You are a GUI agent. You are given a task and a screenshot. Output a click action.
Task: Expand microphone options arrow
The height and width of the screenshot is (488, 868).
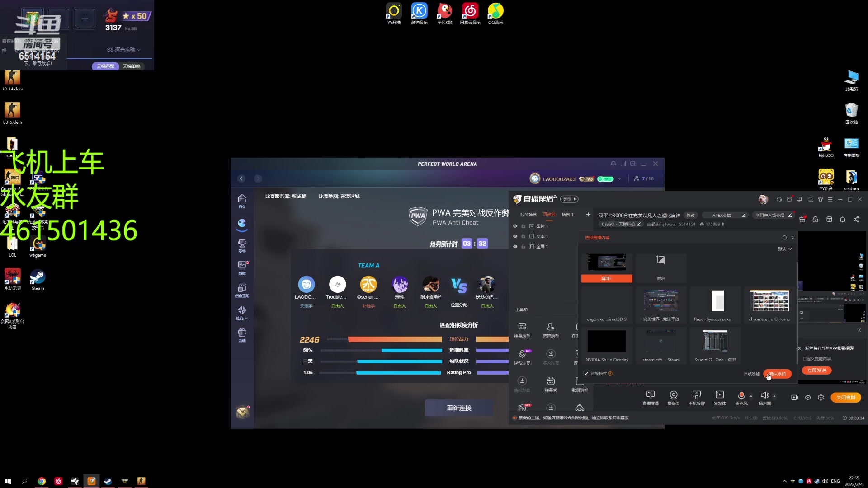point(751,396)
